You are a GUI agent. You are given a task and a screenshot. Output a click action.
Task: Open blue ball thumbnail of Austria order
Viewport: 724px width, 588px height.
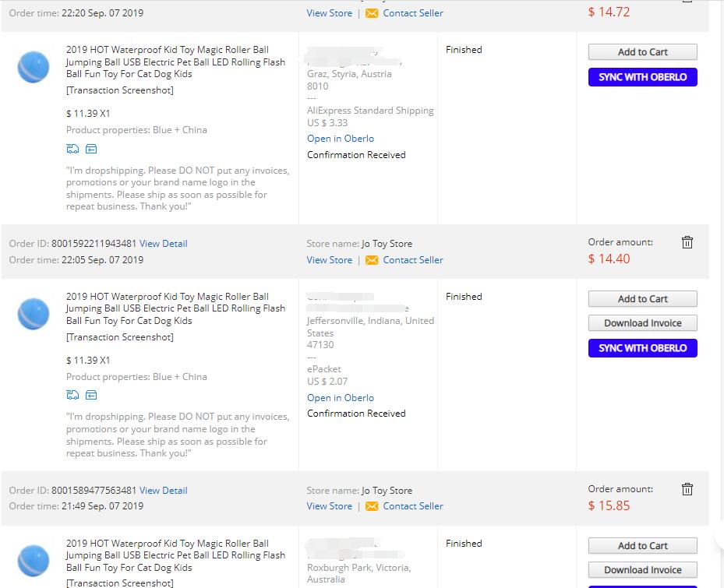tap(34, 67)
